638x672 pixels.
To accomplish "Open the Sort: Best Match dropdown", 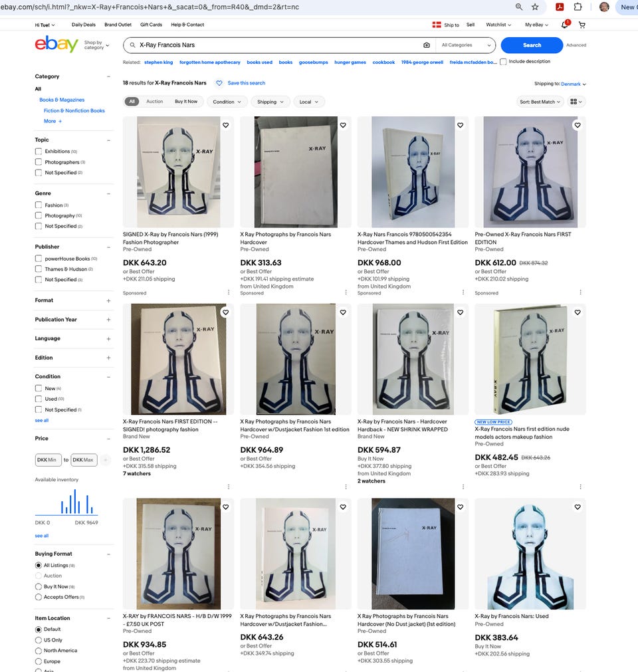I will [x=540, y=102].
